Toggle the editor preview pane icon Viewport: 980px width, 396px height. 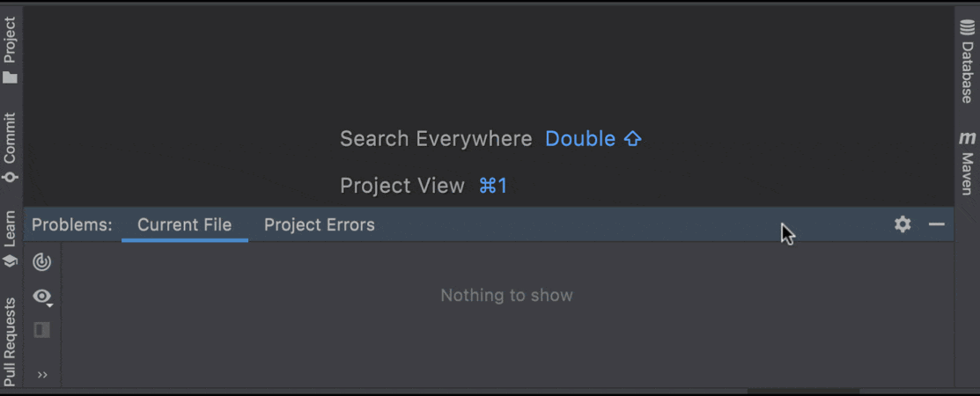pyautogui.click(x=42, y=330)
